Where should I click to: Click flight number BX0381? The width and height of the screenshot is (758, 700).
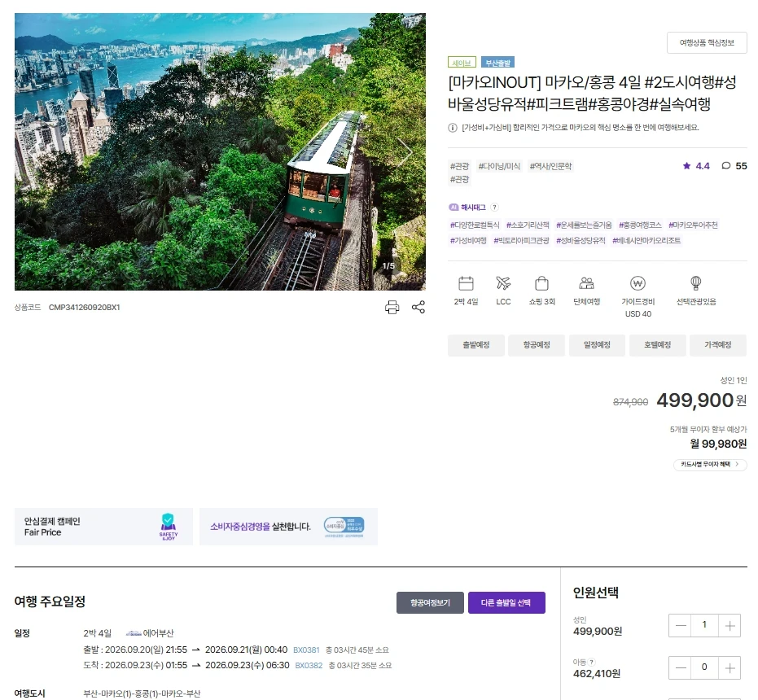pyautogui.click(x=306, y=650)
